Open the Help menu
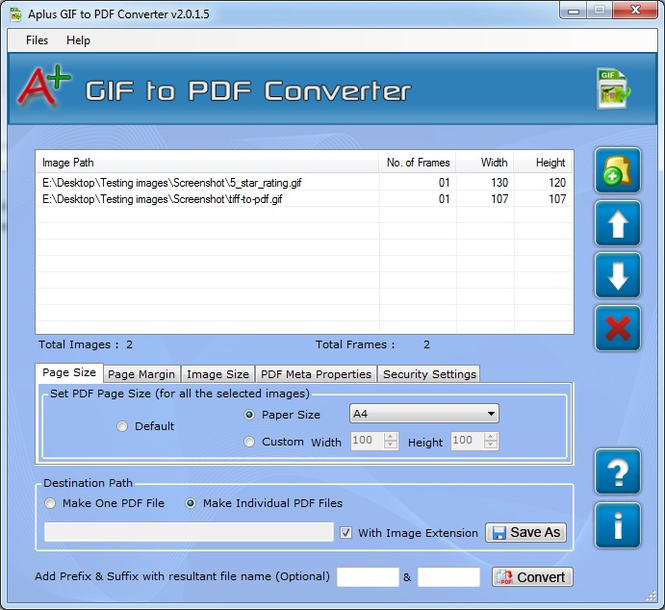This screenshot has width=665, height=610. tap(78, 40)
